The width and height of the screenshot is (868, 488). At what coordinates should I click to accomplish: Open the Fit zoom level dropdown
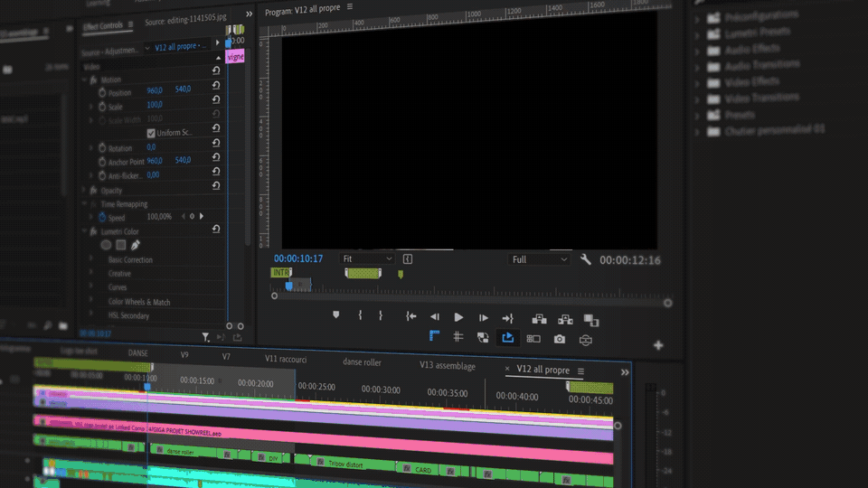point(367,258)
